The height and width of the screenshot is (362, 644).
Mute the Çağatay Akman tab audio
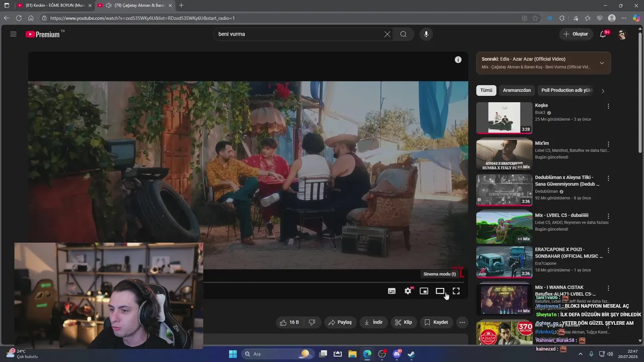pos(108,6)
